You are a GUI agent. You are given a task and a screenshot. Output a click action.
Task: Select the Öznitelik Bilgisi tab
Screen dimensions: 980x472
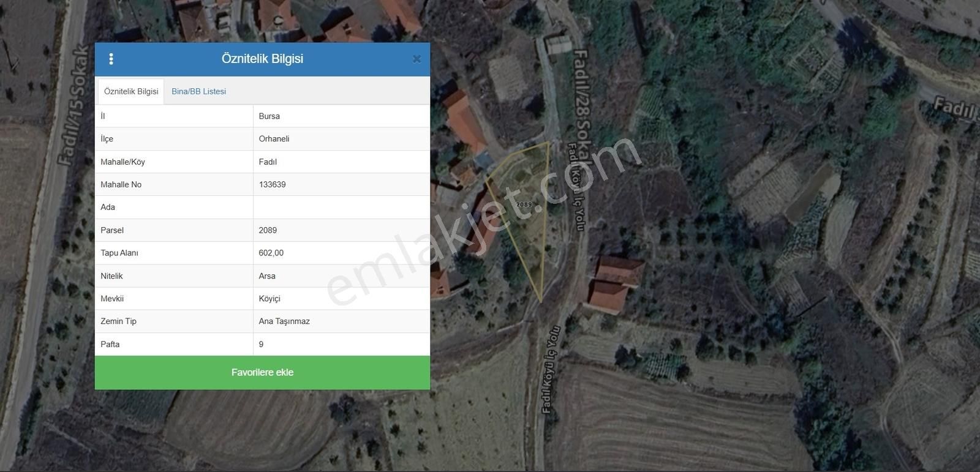(x=131, y=91)
